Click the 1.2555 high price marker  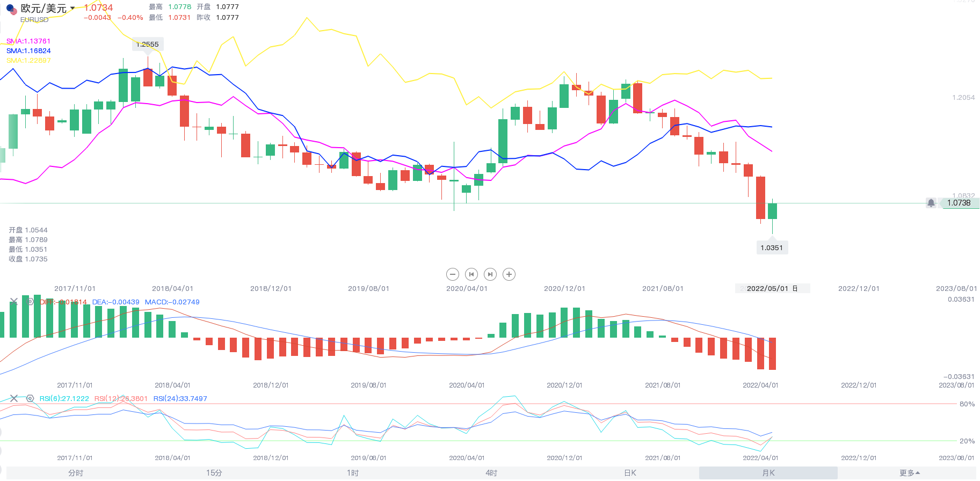148,45
